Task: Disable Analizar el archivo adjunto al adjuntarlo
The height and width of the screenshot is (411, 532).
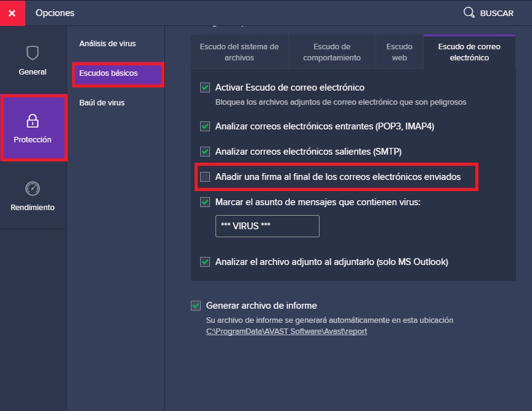Action: click(205, 261)
